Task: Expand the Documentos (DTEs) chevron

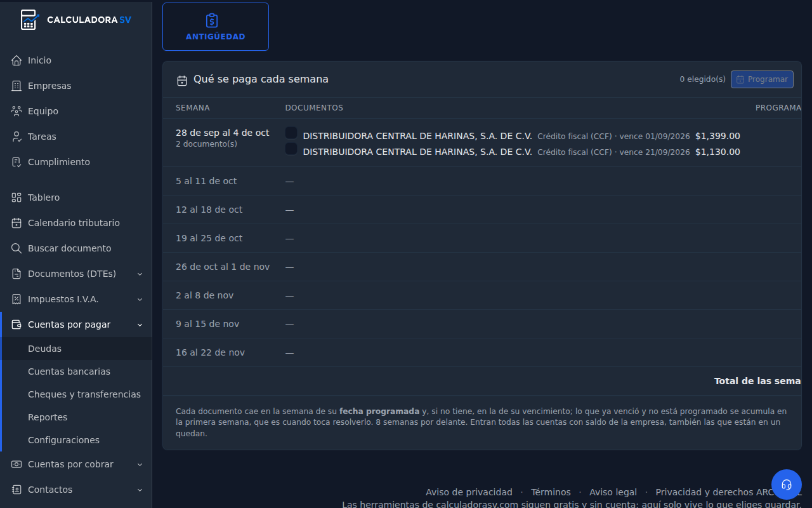Action: click(x=140, y=274)
